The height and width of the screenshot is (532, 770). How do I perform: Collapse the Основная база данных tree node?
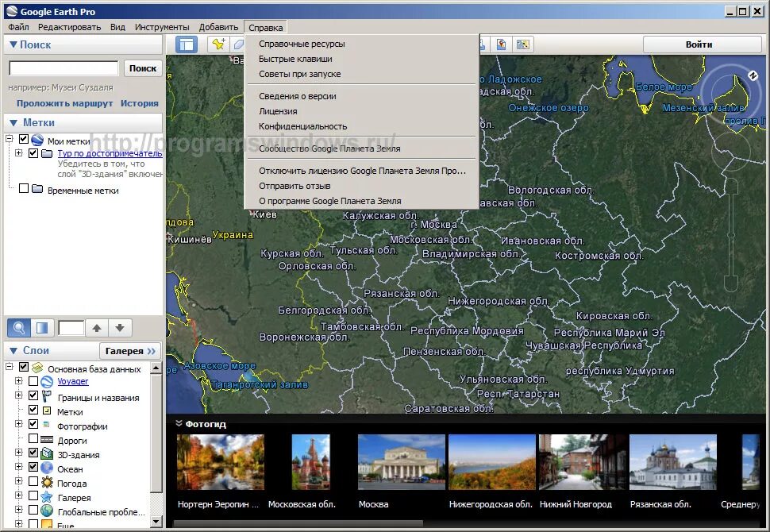point(9,367)
